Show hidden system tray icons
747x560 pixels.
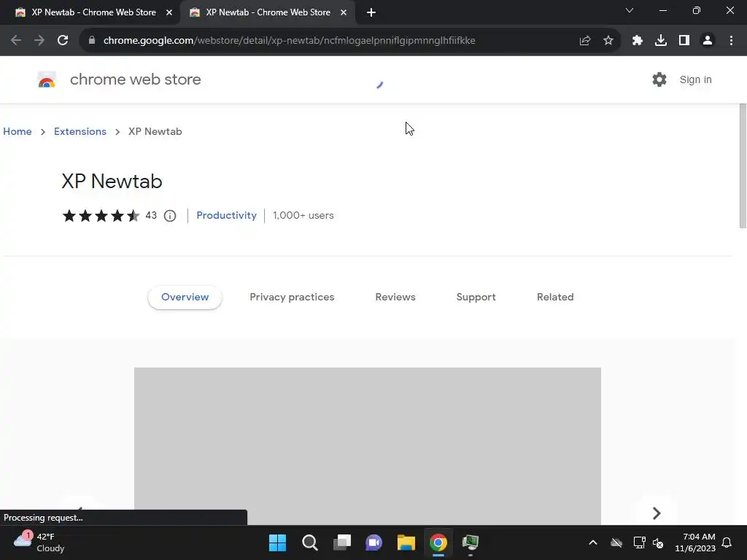(593, 542)
